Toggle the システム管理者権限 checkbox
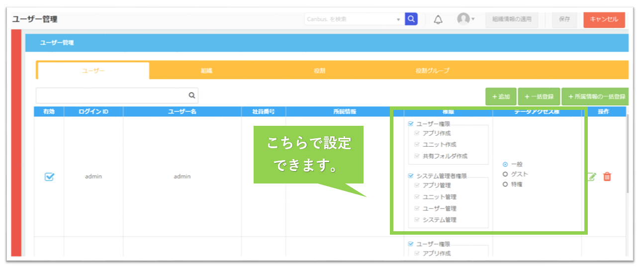Image resolution: width=644 pixels, height=271 pixels. 411,176
